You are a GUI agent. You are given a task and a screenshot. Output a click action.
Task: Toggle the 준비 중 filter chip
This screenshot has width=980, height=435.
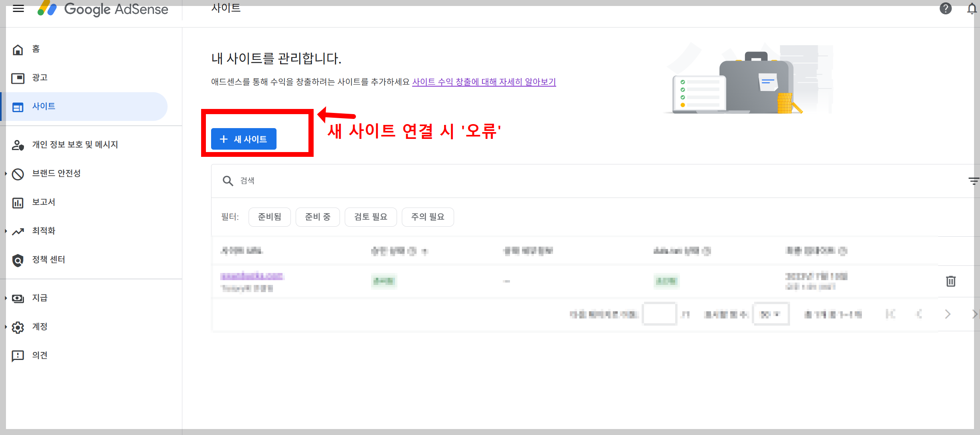pos(318,217)
